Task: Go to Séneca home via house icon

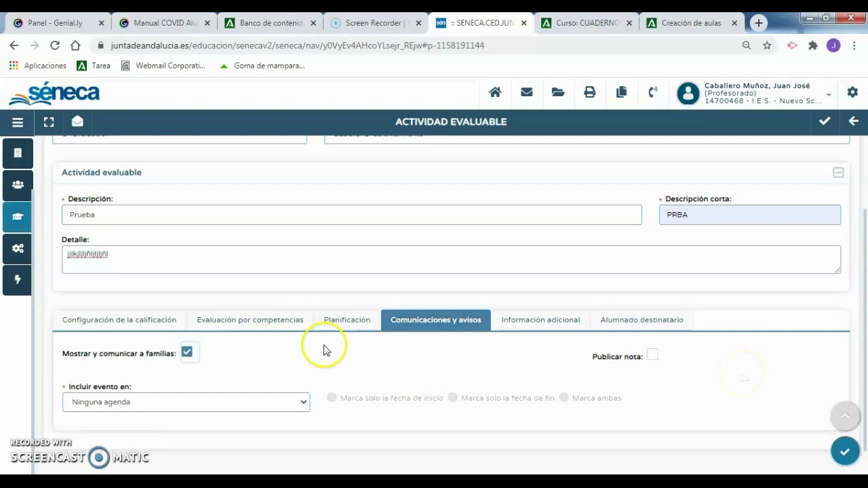Action: click(x=495, y=92)
